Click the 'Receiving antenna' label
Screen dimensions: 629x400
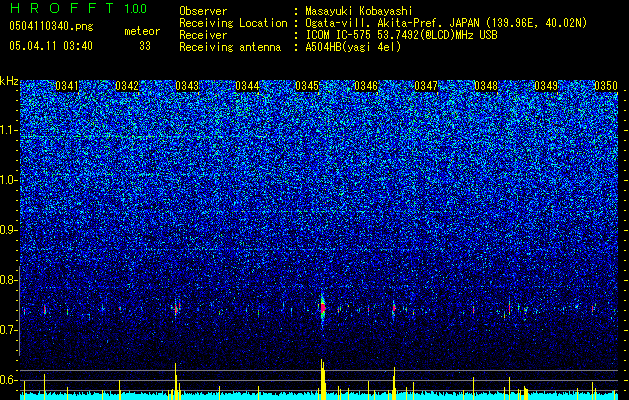(230, 47)
